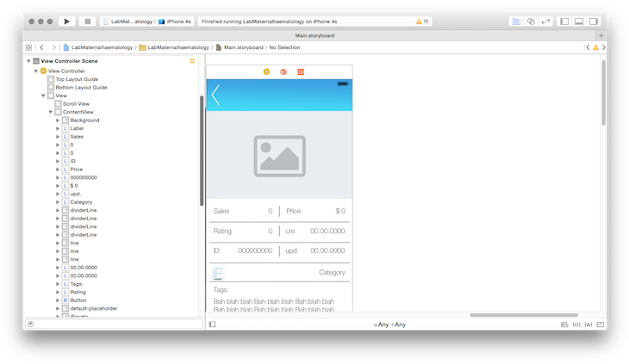Click the outline filter icon
Image resolution: width=629 pixels, height=364 pixels.
pyautogui.click(x=30, y=324)
